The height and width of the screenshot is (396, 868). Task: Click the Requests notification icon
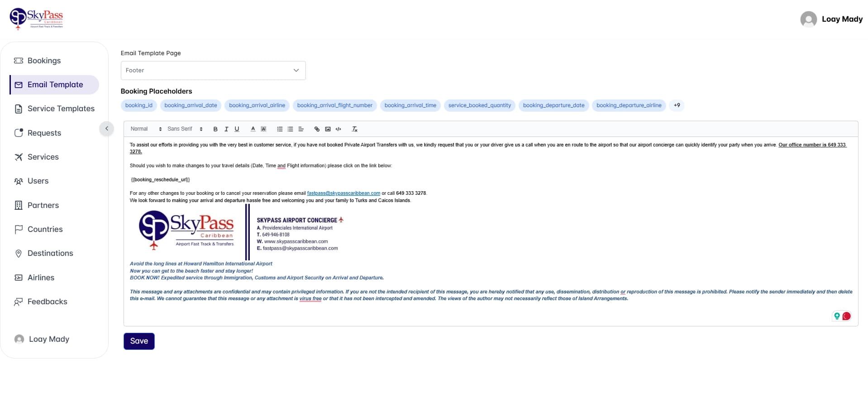pos(19,133)
